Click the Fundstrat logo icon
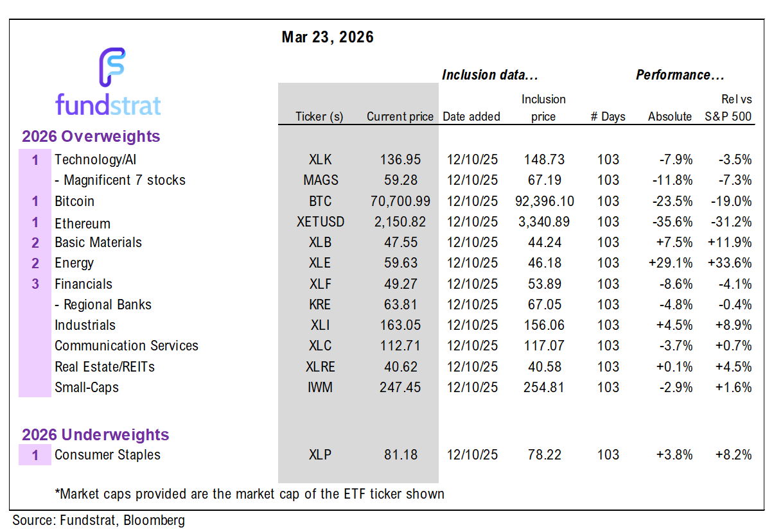 pos(112,67)
